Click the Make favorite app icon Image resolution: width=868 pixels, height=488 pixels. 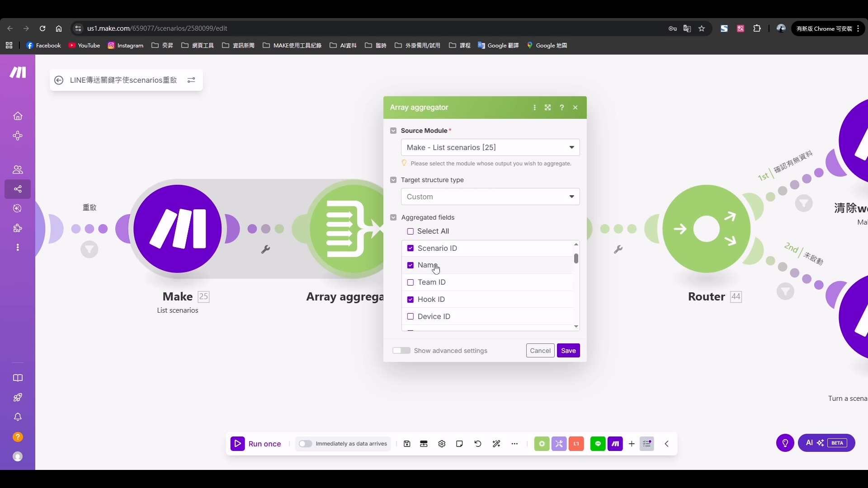(615, 444)
